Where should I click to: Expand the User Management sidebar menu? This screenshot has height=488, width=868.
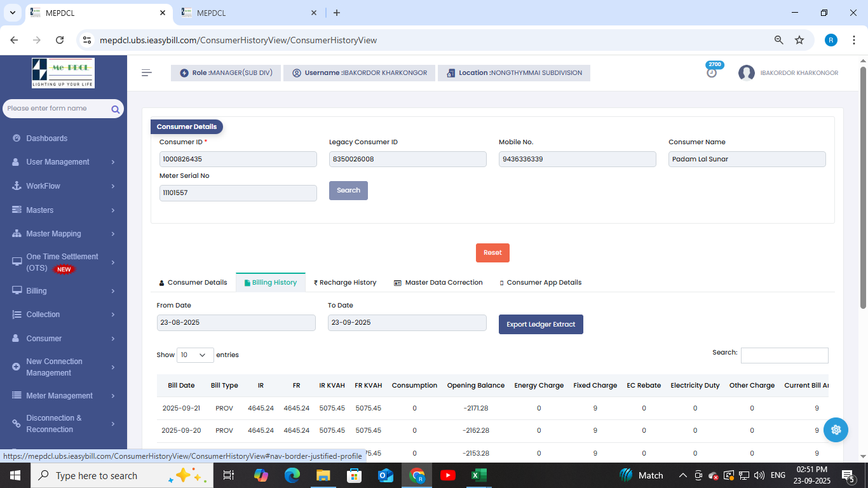coord(63,162)
